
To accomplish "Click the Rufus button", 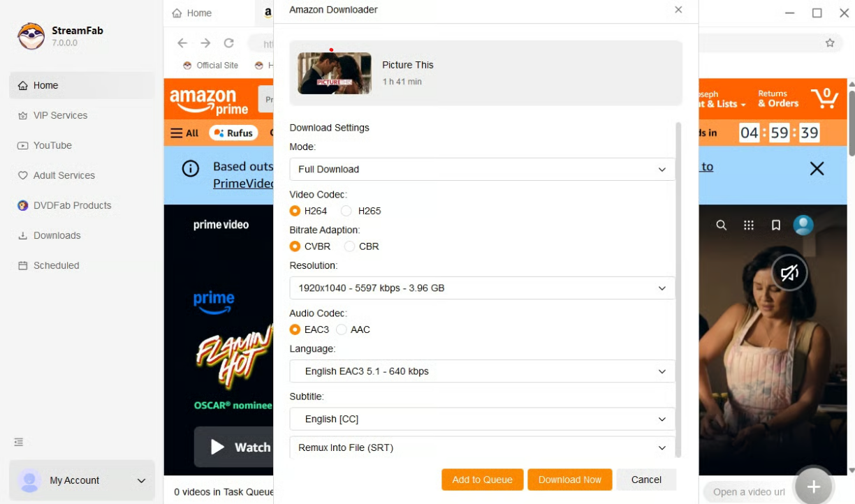I will click(233, 133).
